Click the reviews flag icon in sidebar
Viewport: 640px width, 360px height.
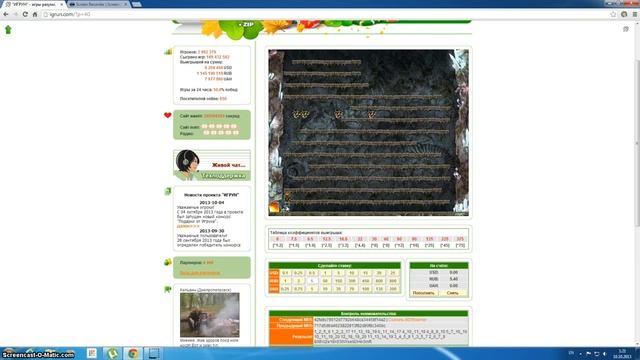coord(168,289)
